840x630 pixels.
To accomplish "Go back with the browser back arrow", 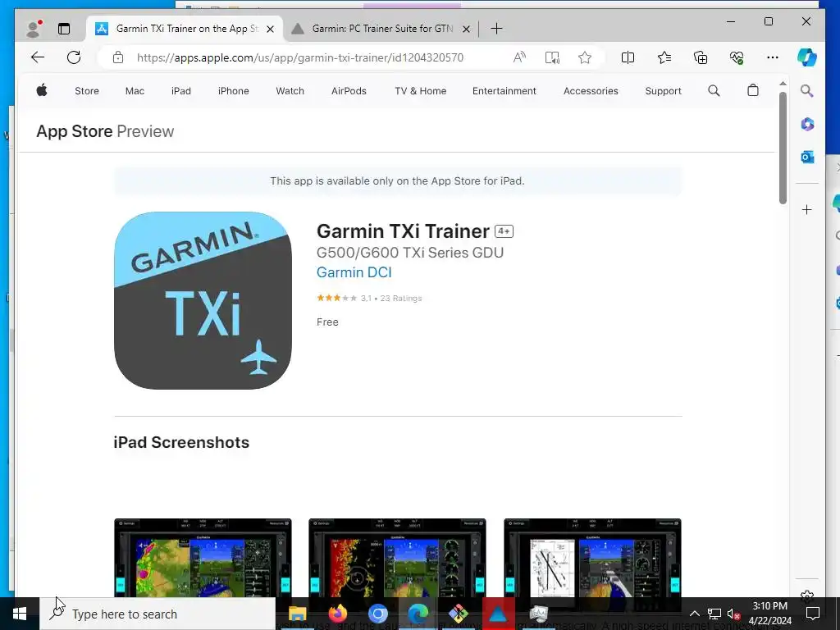I will pos(38,57).
